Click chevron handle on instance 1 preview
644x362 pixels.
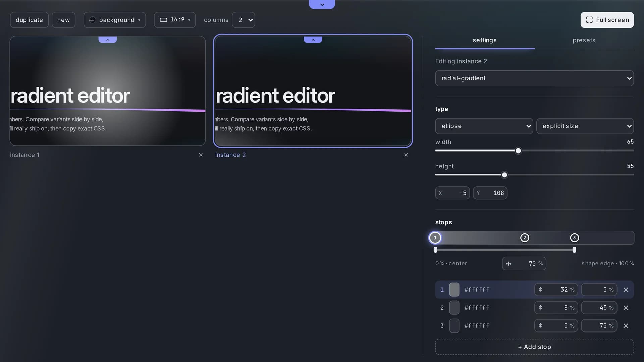tap(108, 40)
